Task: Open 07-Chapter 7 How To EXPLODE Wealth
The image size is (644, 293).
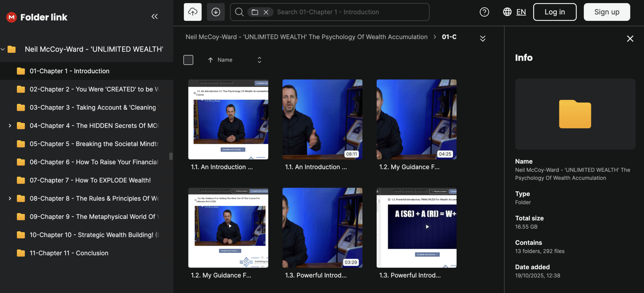Action: coord(90,180)
